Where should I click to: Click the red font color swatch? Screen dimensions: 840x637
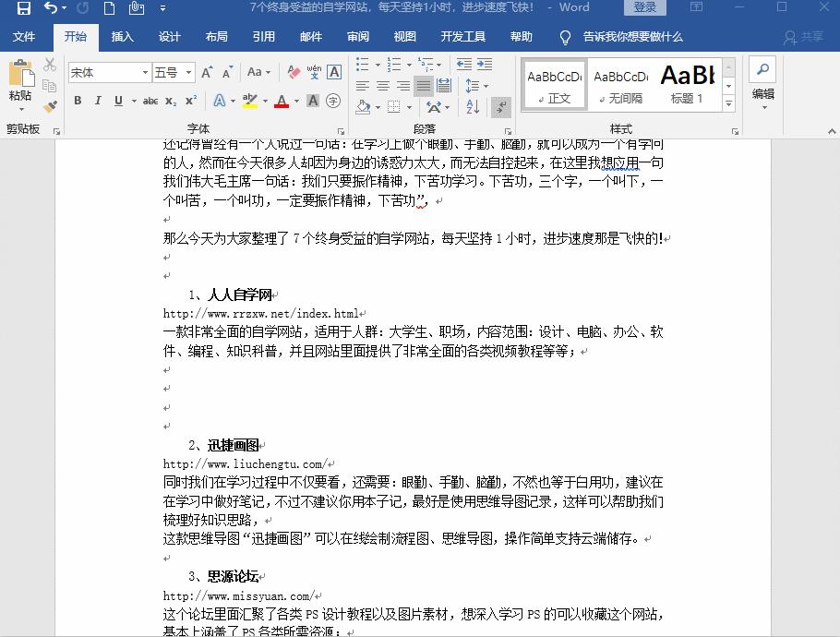coord(282,102)
